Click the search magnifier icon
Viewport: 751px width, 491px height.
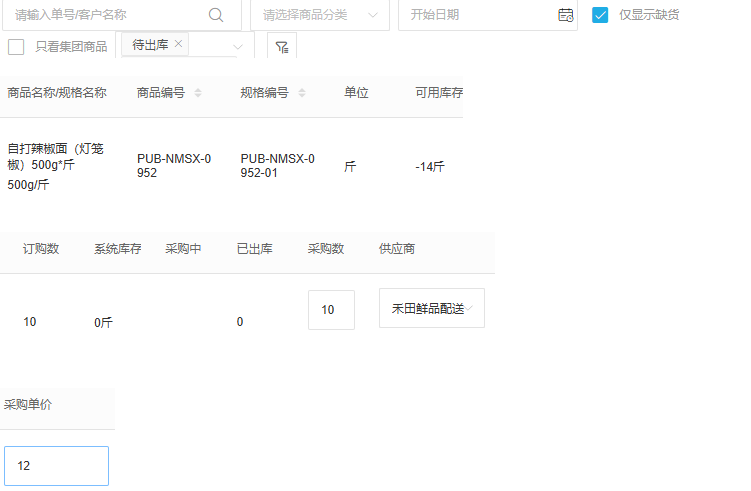tap(216, 15)
